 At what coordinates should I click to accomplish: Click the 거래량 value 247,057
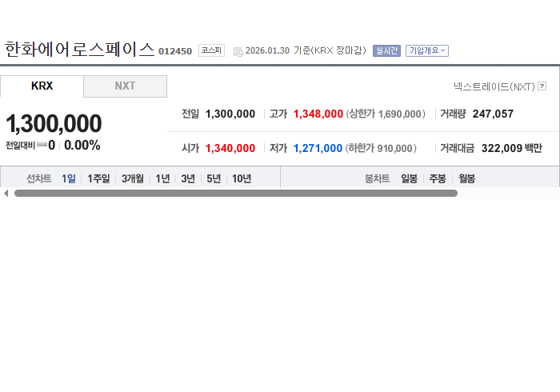pyautogui.click(x=493, y=114)
